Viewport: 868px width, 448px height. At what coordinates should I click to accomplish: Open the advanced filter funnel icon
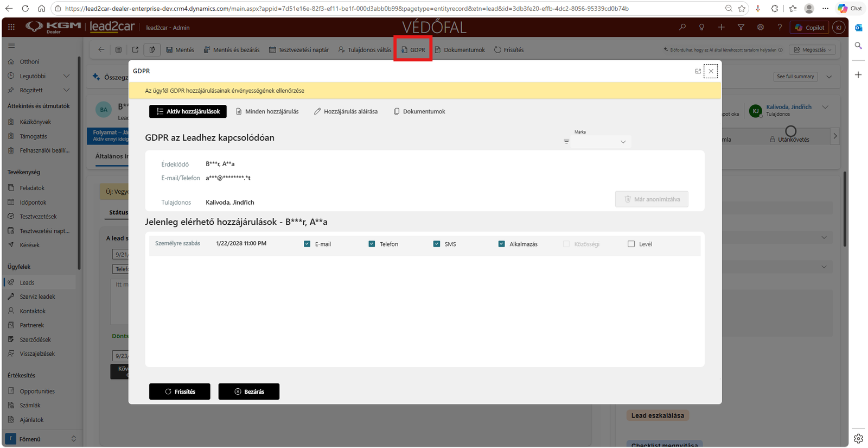pos(741,27)
